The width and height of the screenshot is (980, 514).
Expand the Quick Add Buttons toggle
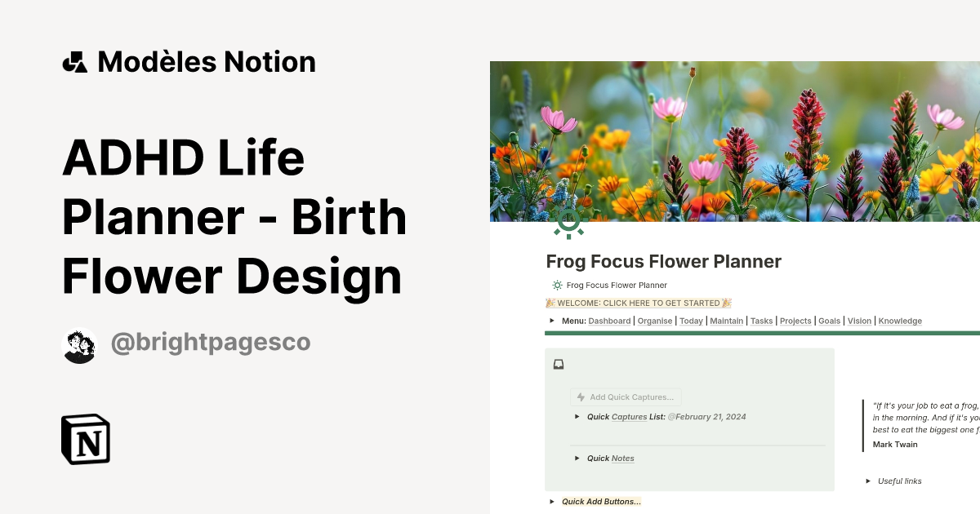(x=550, y=501)
